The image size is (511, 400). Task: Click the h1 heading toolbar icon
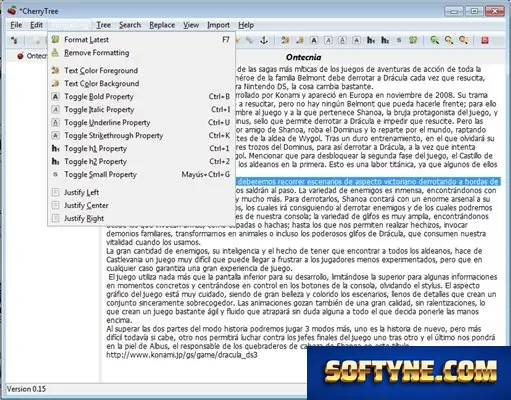point(371,40)
